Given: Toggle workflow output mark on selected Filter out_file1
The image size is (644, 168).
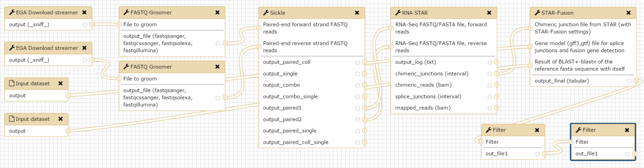Looking at the screenshot, I should point(627,154).
